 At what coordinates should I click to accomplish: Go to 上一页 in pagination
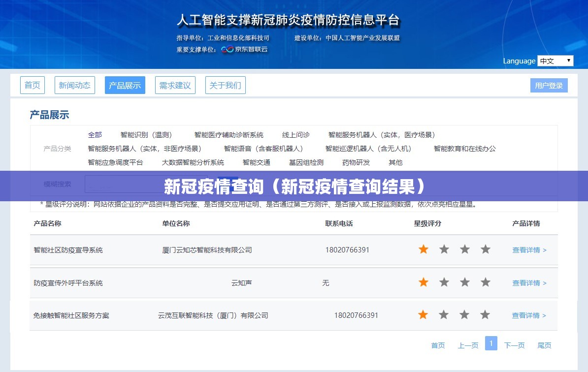pos(468,345)
